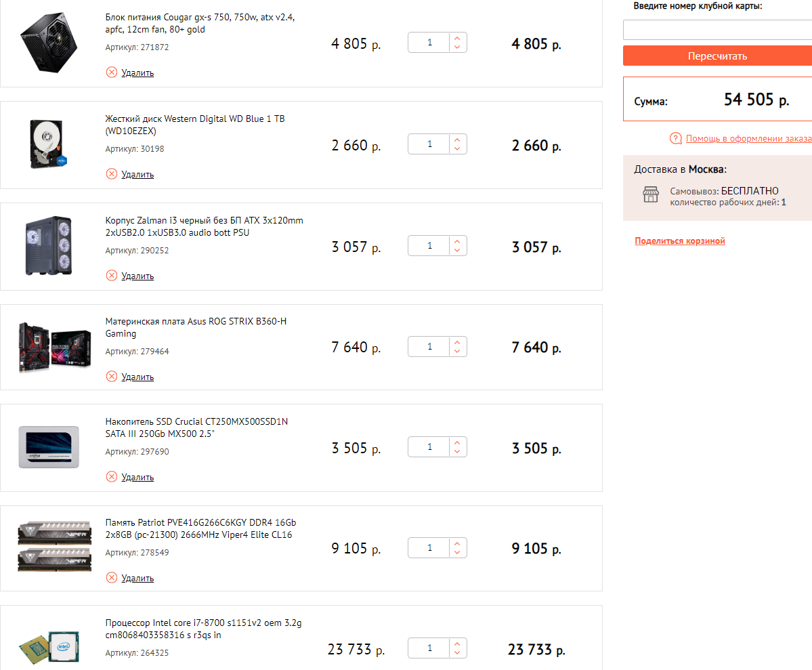Increase quantity of the Cougar power supply
The height and width of the screenshot is (670, 812).
pyautogui.click(x=457, y=39)
